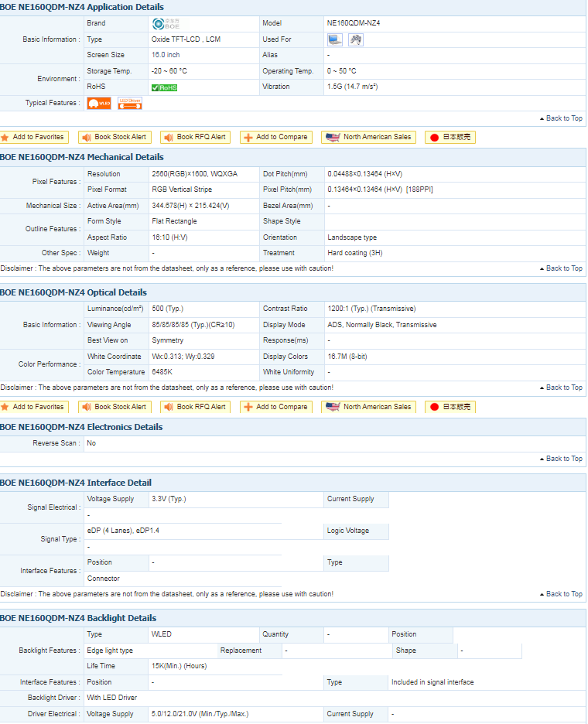Click dot pitch value 0.04488×0.13464
This screenshot has width=588, height=724.
[x=365, y=175]
